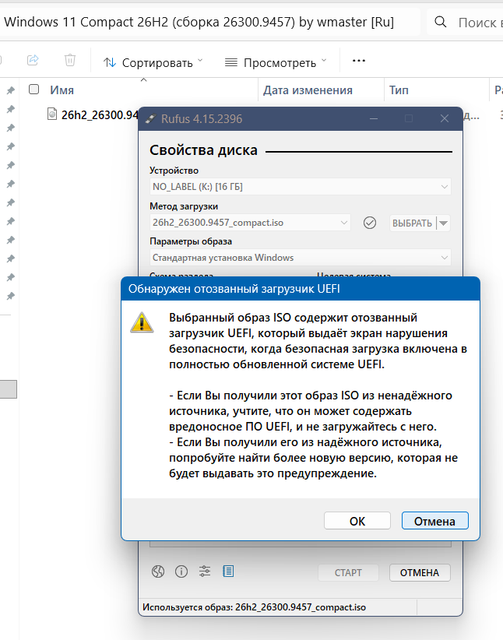Click Отмена in the UEFI warning dialog
Screen dimensions: 503x640
point(435,521)
